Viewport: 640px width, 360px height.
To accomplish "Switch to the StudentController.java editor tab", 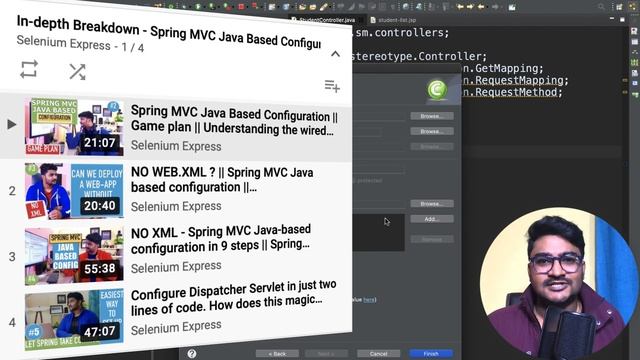I will [326, 20].
